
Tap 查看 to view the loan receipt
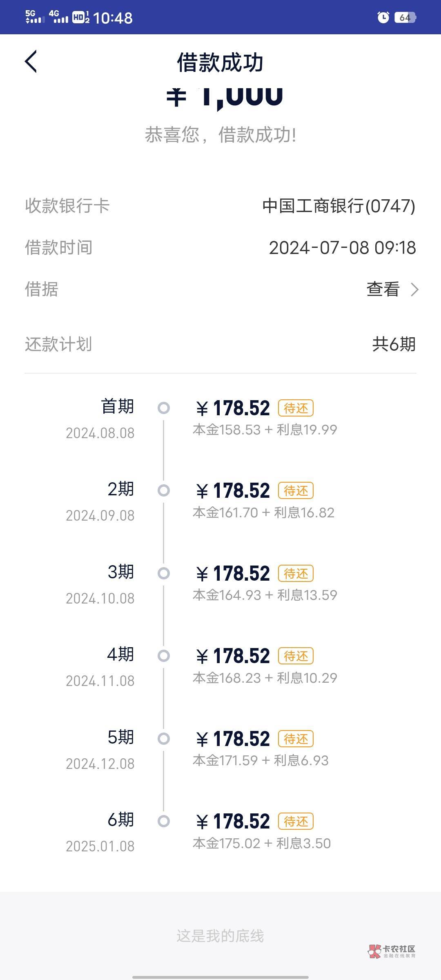(x=383, y=290)
